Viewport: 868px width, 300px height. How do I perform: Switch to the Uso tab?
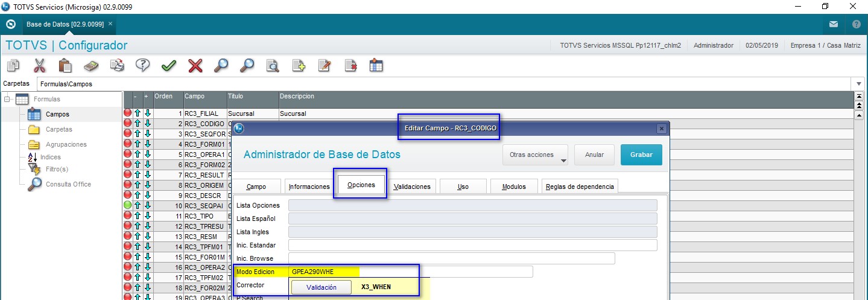(463, 187)
